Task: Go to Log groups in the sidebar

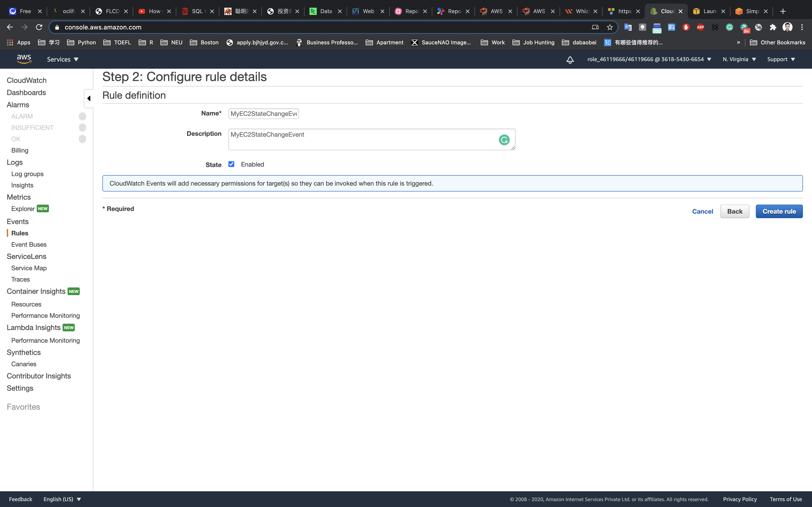Action: point(27,174)
